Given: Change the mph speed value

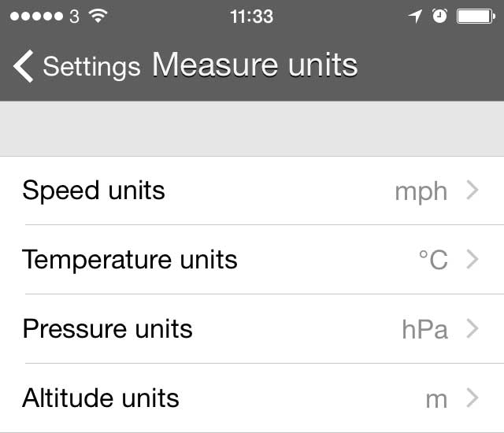Looking at the screenshot, I should click(421, 191).
